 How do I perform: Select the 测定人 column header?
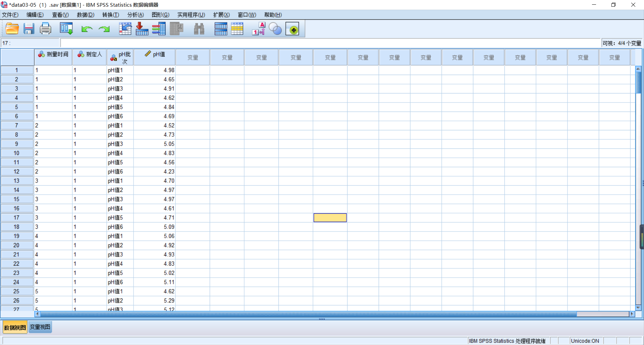90,57
